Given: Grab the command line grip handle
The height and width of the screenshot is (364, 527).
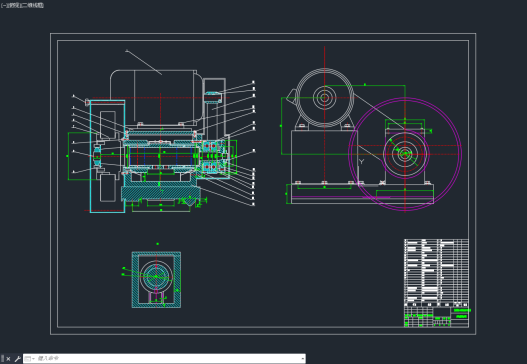Looking at the screenshot, I should pyautogui.click(x=2, y=359).
